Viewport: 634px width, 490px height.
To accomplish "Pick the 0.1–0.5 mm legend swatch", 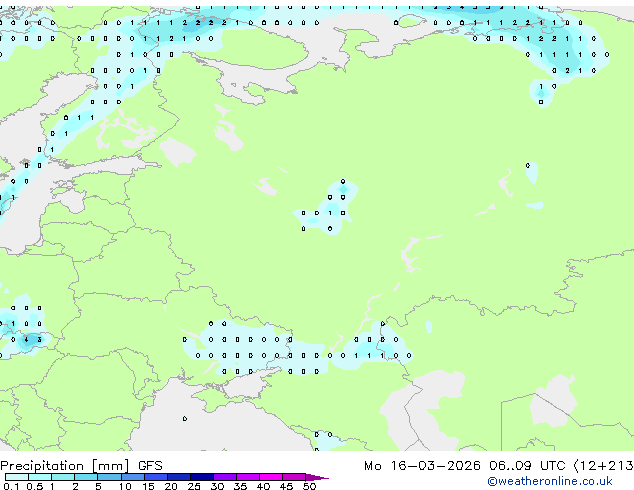I will pos(17,477).
